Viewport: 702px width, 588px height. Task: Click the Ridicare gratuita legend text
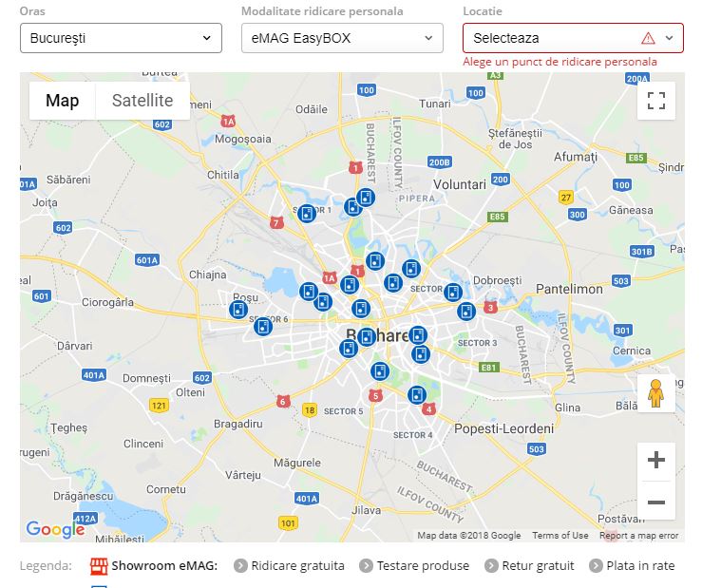297,566
